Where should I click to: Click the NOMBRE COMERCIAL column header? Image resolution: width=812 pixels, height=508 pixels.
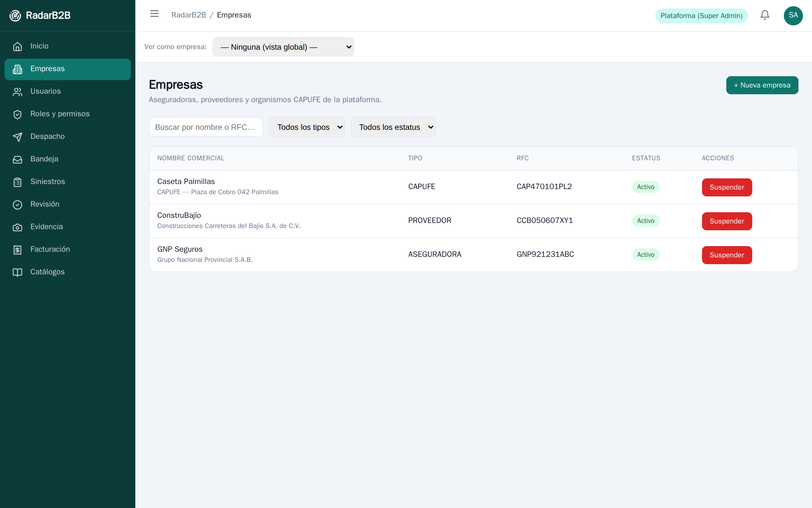point(191,158)
